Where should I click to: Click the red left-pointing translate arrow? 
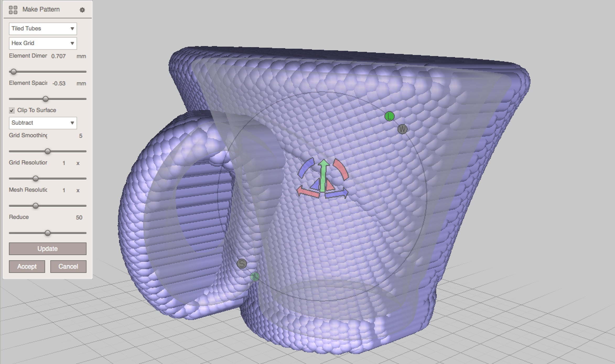pyautogui.click(x=307, y=192)
